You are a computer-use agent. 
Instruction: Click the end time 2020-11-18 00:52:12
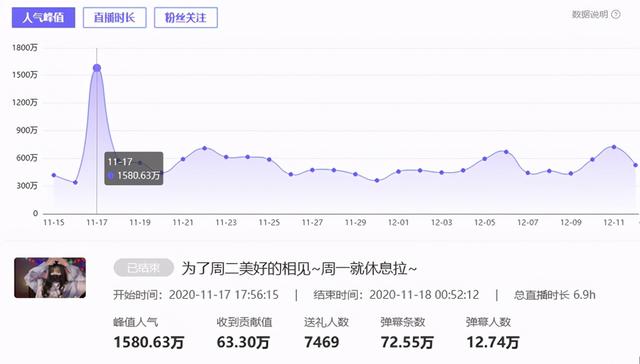424,295
